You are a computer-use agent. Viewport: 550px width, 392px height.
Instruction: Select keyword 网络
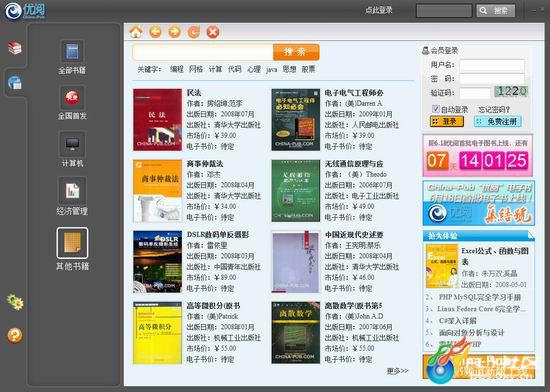[x=196, y=69]
